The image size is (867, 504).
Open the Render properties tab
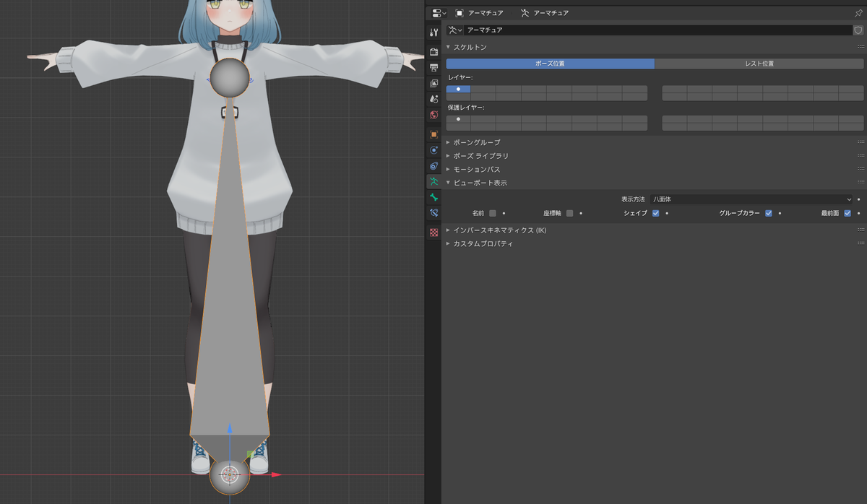pos(433,52)
